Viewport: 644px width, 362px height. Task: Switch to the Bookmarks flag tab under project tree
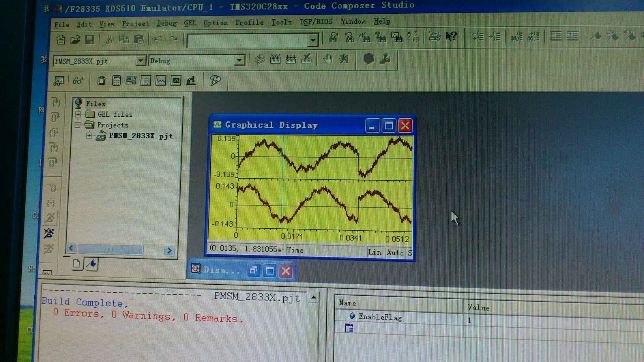pos(92,263)
